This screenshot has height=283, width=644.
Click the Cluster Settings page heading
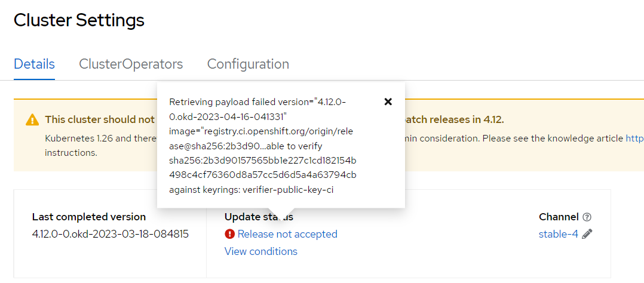pyautogui.click(x=79, y=20)
